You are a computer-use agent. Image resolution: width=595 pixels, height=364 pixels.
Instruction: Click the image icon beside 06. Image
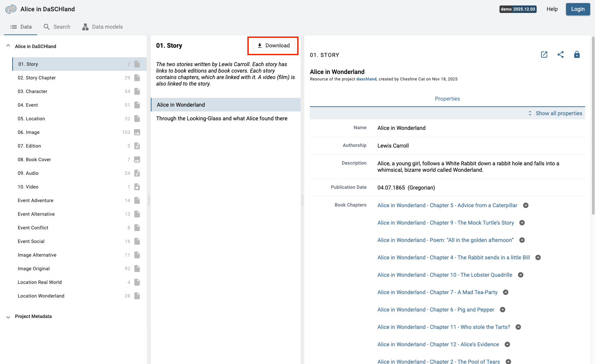(137, 132)
